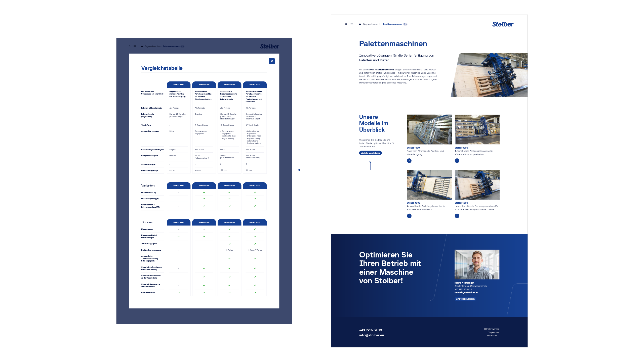Click the StoNail 1000 machine thumbnail

tap(429, 129)
